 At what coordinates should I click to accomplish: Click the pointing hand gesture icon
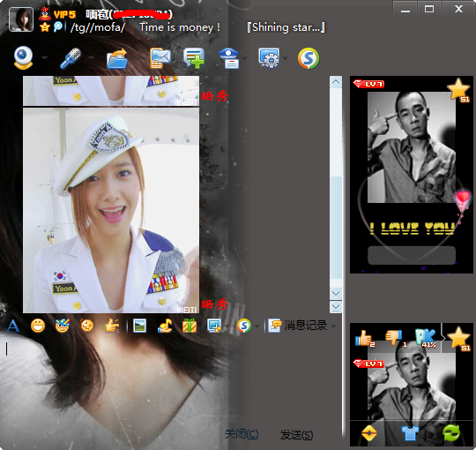click(x=112, y=326)
